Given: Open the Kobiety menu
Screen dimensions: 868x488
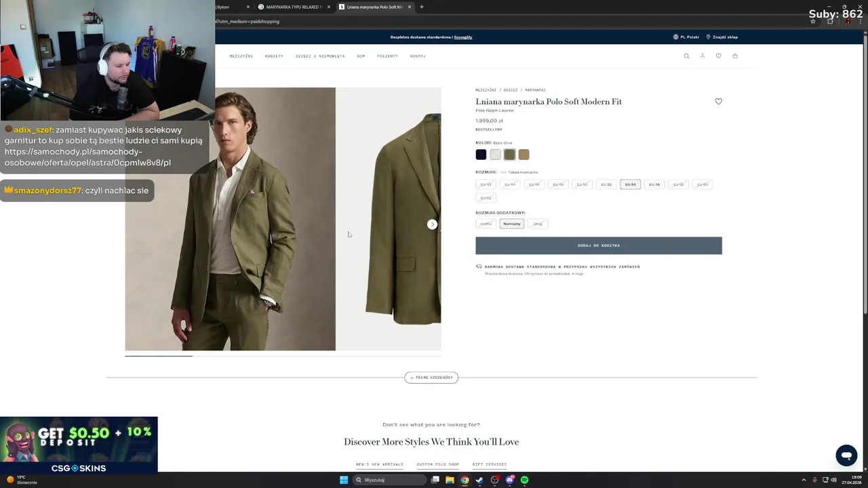Looking at the screenshot, I should 274,56.
